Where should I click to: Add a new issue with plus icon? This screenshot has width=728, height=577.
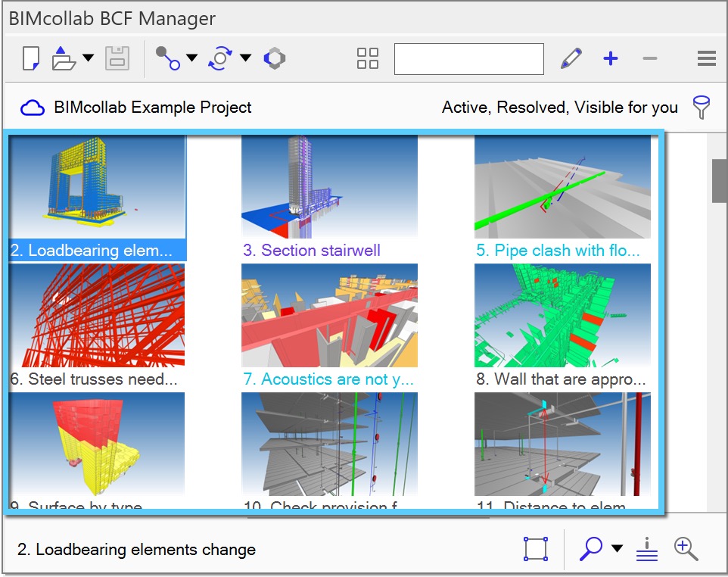[611, 58]
